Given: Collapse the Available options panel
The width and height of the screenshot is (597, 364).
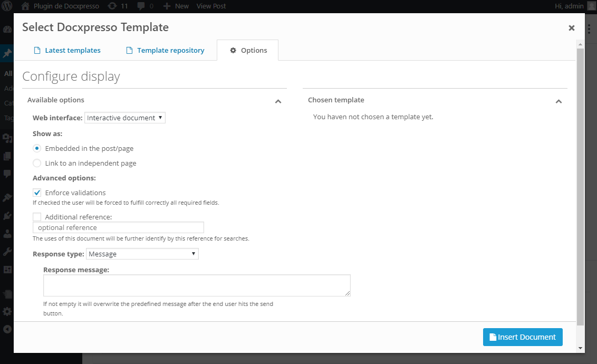Looking at the screenshot, I should tap(278, 101).
